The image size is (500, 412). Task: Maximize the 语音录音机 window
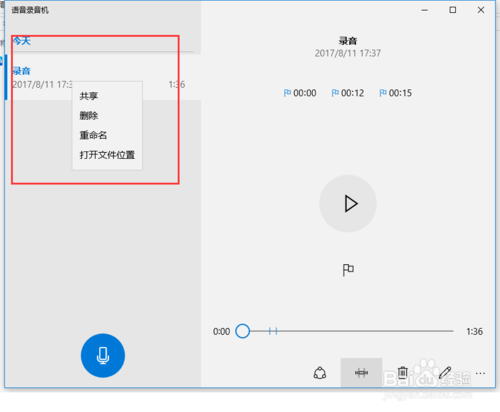click(x=453, y=10)
